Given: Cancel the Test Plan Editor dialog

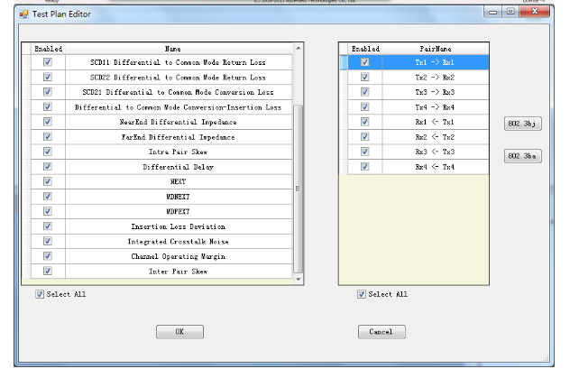Looking at the screenshot, I should 381,332.
